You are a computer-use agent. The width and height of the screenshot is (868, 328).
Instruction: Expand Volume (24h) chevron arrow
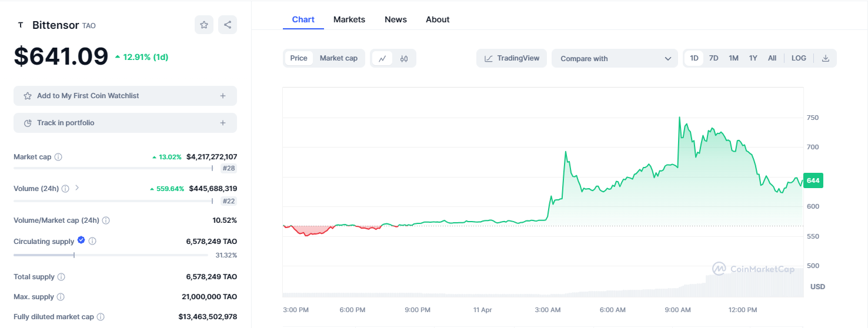(x=77, y=188)
